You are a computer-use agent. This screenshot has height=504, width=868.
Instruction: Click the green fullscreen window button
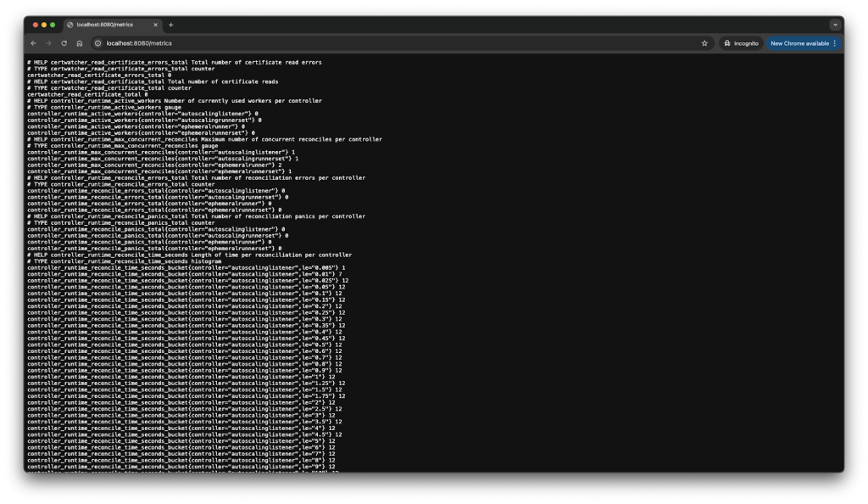click(53, 25)
